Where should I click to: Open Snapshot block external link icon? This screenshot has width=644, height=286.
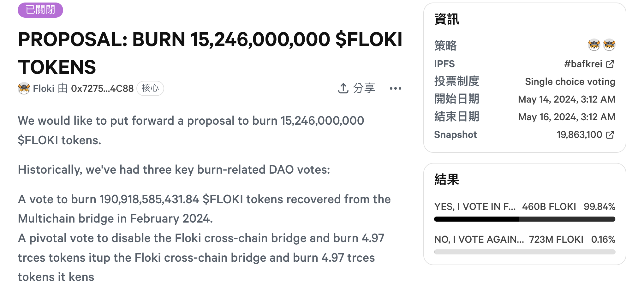tap(611, 135)
